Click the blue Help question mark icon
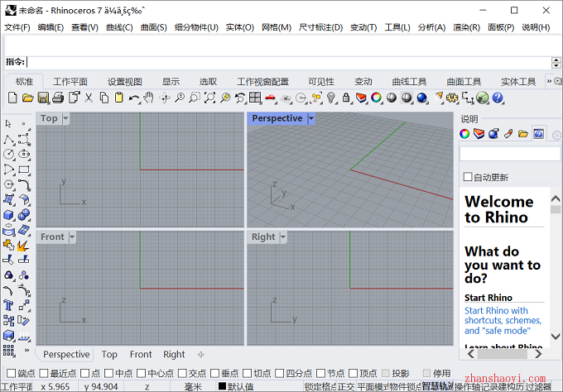 pyautogui.click(x=498, y=98)
